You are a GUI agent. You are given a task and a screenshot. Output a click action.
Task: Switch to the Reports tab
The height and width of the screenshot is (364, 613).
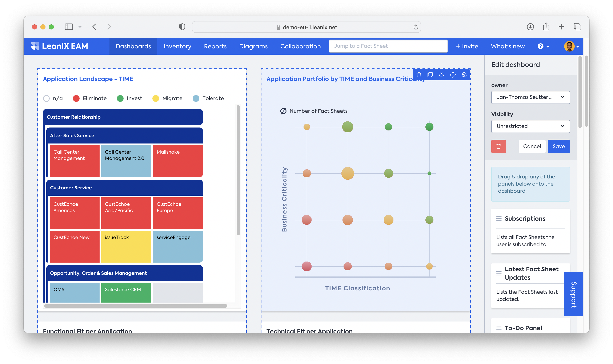(x=215, y=46)
